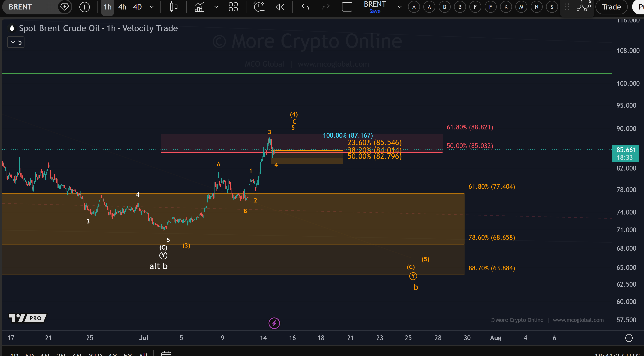Switch to the 4D timeframe
Screen dimensions: 644x356
[x=137, y=7]
